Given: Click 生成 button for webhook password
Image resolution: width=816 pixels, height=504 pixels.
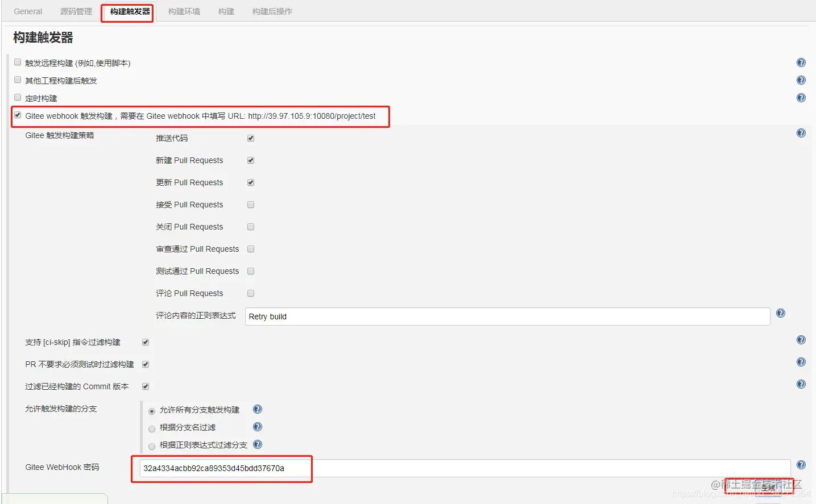Looking at the screenshot, I should (768, 487).
